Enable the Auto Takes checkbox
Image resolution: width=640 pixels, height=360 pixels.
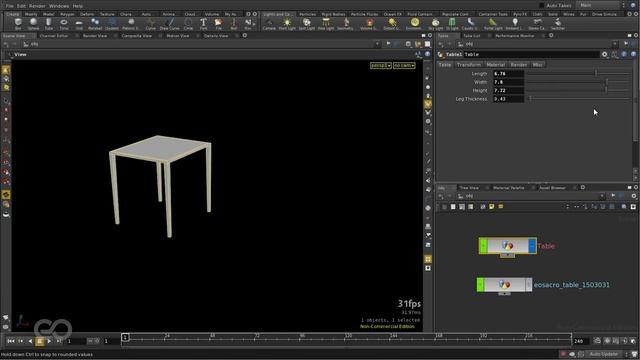click(x=542, y=6)
